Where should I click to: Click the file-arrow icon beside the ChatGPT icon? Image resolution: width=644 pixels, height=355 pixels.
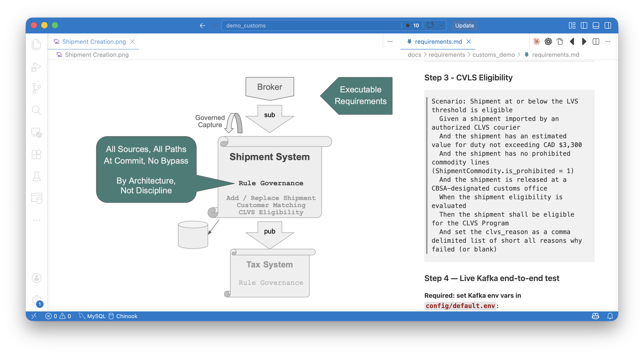coord(560,41)
